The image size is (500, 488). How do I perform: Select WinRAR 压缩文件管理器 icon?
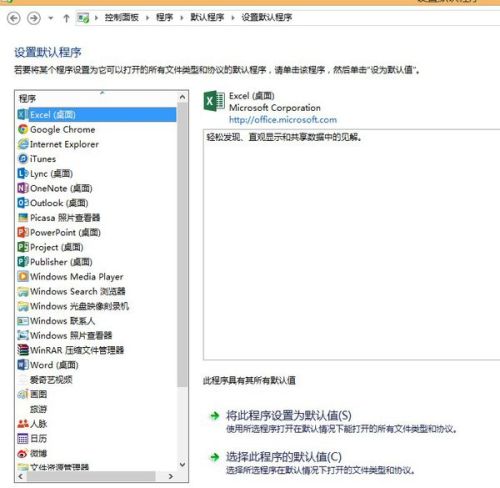(x=23, y=350)
